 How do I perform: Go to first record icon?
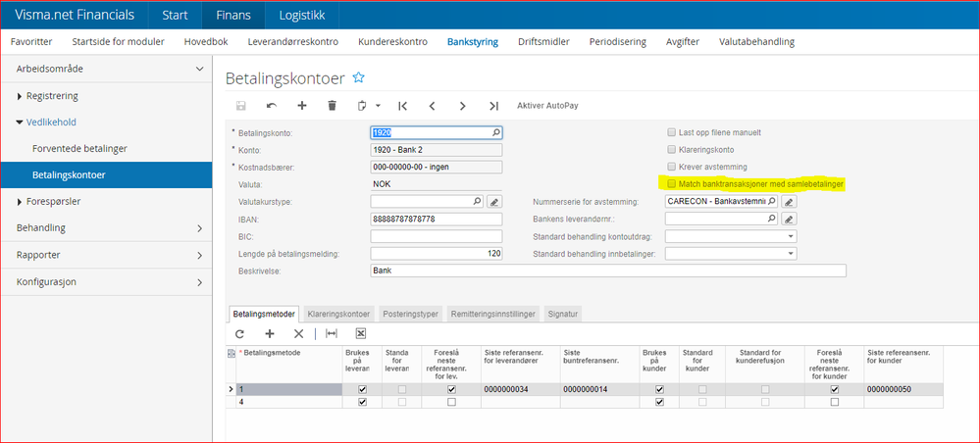click(402, 106)
